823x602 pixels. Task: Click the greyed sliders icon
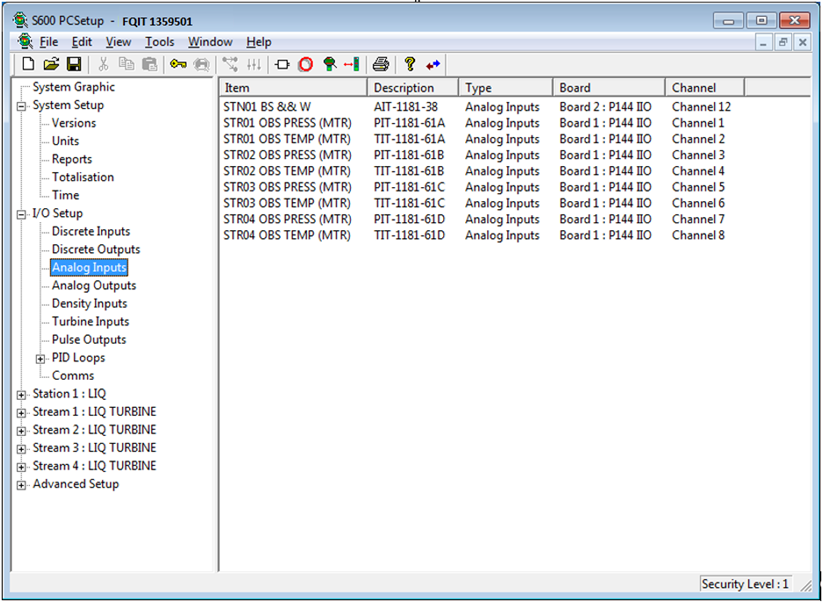pyautogui.click(x=254, y=65)
